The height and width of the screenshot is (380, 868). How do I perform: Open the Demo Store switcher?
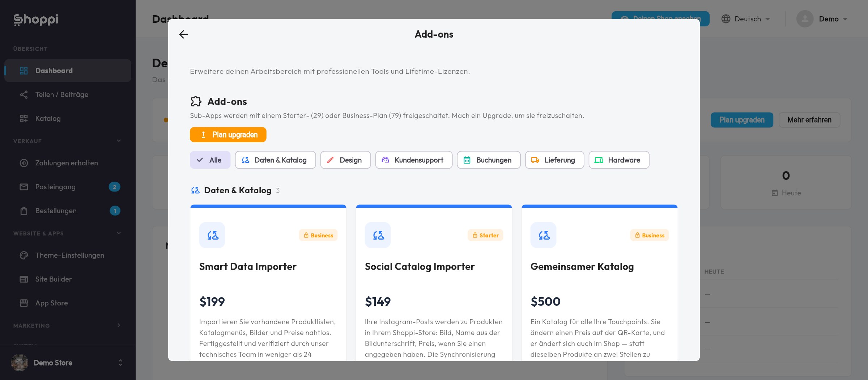click(68, 363)
